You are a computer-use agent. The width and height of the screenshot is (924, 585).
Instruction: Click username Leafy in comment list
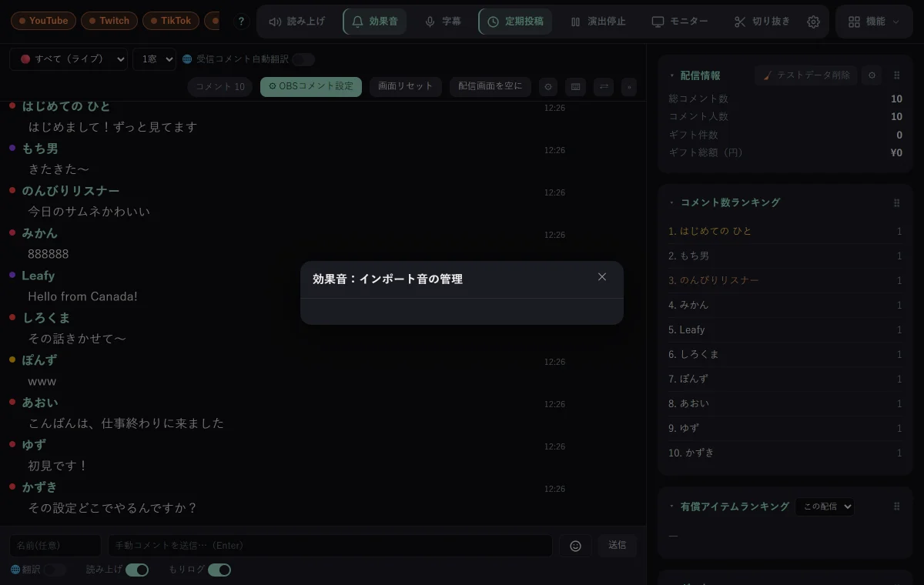[x=38, y=276]
